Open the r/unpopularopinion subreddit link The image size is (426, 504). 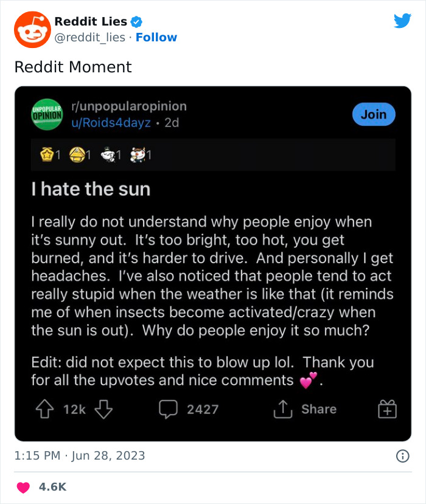(129, 106)
